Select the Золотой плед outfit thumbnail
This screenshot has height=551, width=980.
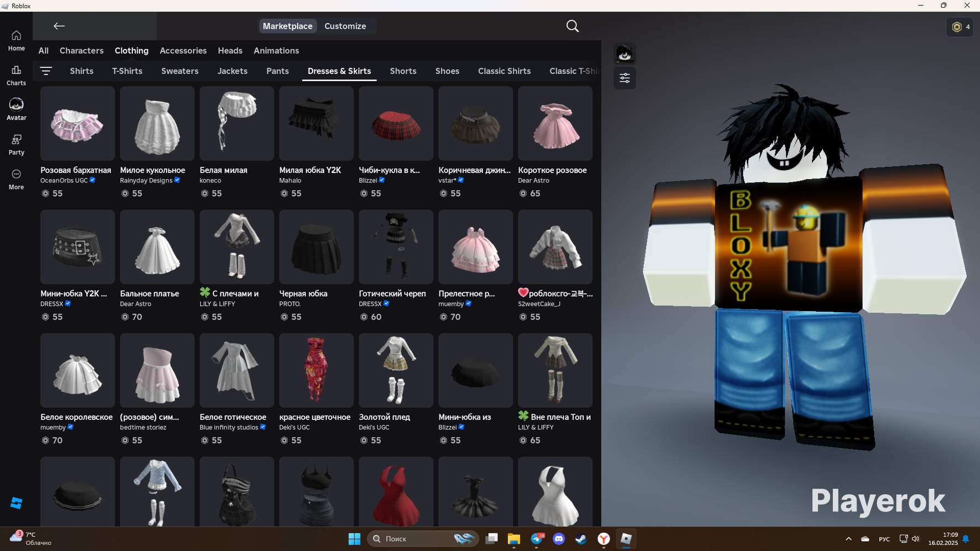pyautogui.click(x=396, y=370)
